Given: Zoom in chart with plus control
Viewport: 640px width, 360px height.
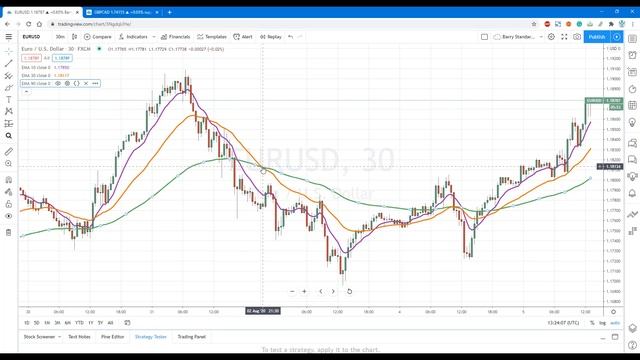Looking at the screenshot, I should click(304, 291).
